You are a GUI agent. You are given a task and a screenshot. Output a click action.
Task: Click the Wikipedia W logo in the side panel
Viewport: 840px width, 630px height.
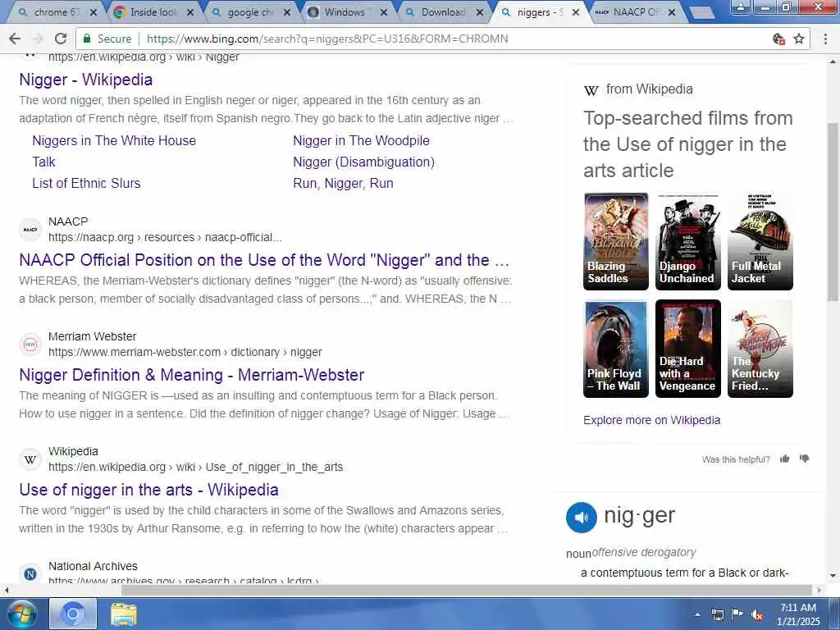[x=591, y=90]
